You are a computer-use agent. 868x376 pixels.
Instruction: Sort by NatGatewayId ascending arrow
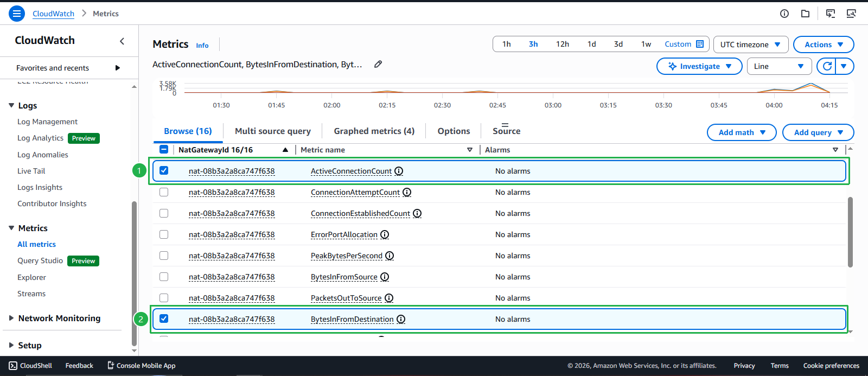[x=285, y=150]
